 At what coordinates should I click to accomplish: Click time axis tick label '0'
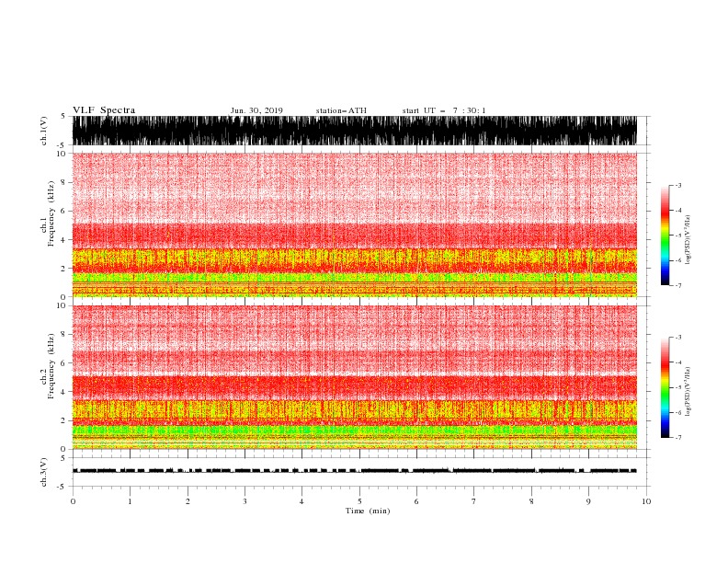pyautogui.click(x=73, y=501)
